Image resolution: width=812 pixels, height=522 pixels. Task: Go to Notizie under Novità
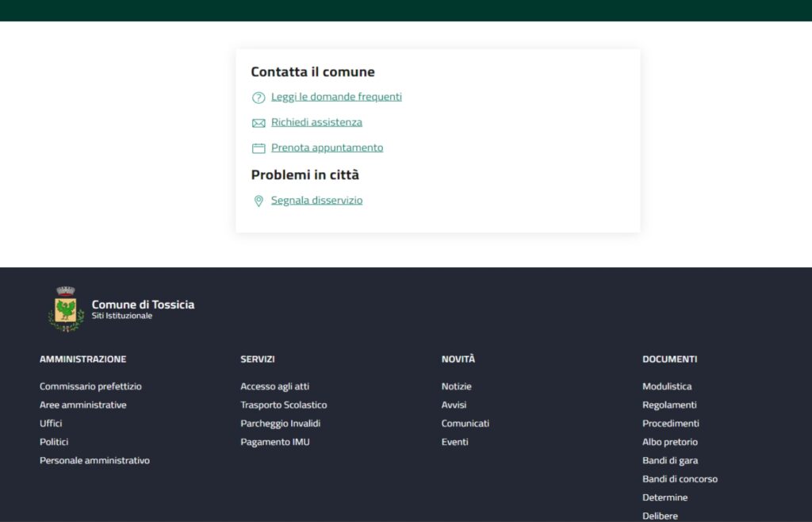pyautogui.click(x=456, y=386)
